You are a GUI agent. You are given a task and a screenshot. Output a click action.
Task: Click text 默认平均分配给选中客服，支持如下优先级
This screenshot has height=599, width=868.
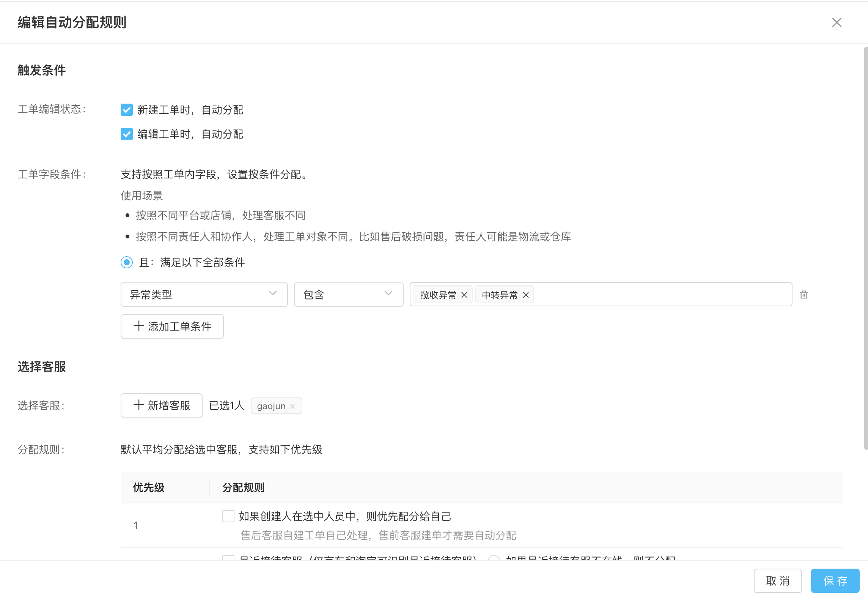pyautogui.click(x=222, y=449)
